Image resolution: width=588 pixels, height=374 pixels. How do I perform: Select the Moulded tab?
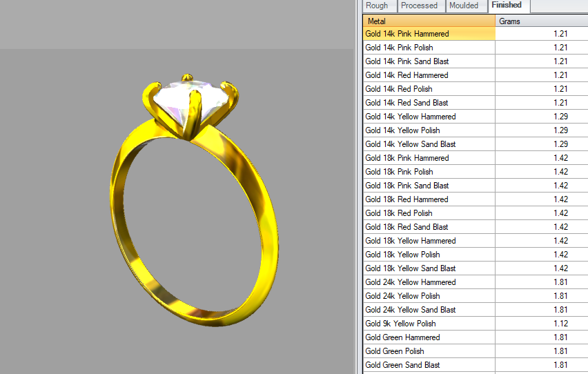[463, 6]
